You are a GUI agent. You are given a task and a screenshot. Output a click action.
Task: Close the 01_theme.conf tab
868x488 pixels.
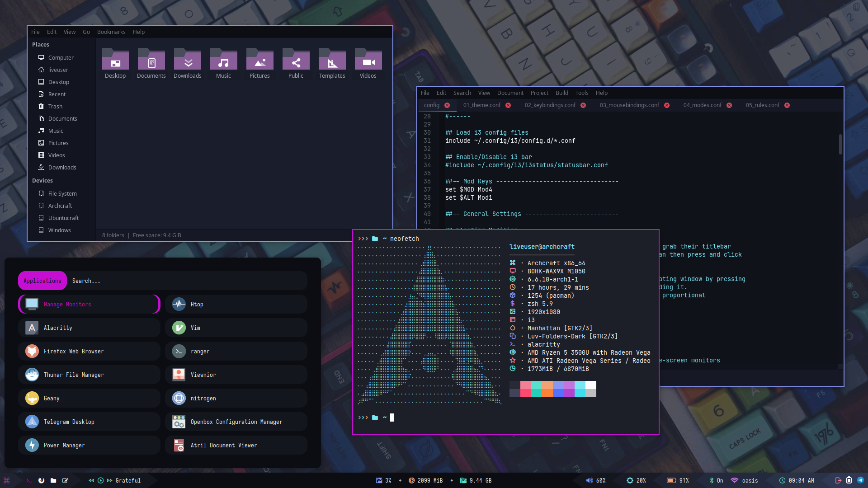[508, 105]
